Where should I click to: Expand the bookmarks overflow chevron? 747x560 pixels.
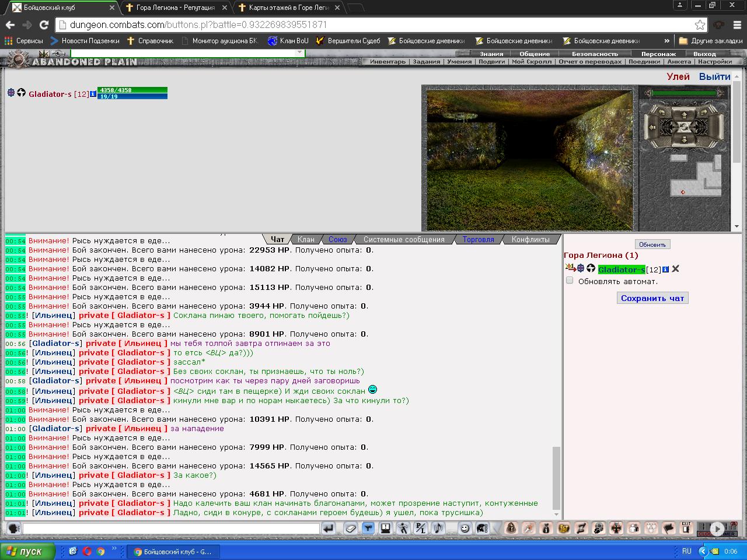[x=666, y=41]
